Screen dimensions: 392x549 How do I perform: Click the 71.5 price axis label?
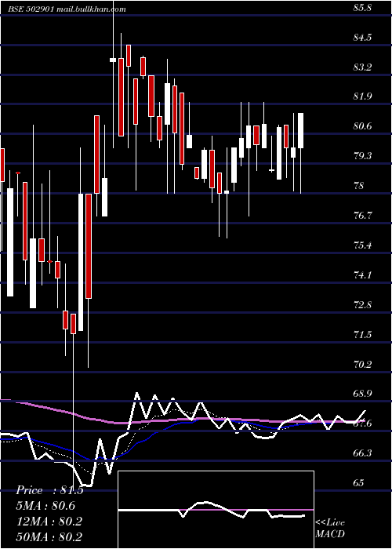pyautogui.click(x=362, y=335)
